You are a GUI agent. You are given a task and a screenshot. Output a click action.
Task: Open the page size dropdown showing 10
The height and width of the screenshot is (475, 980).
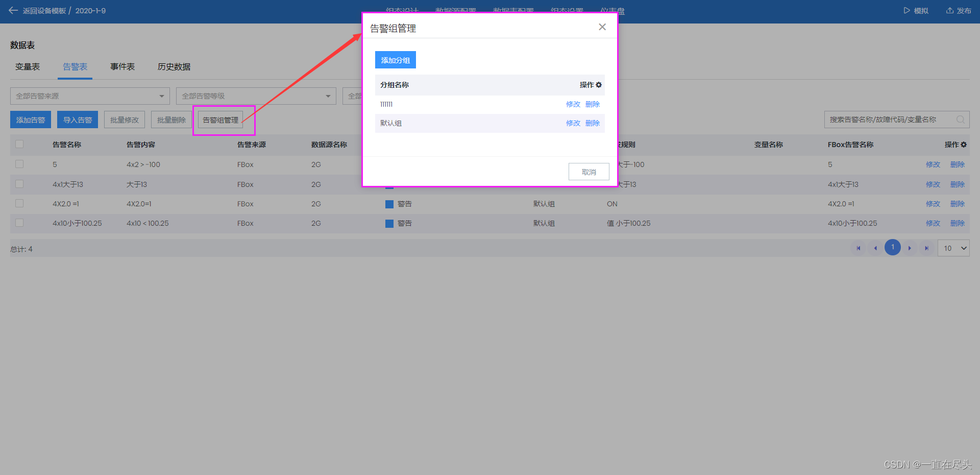point(953,248)
